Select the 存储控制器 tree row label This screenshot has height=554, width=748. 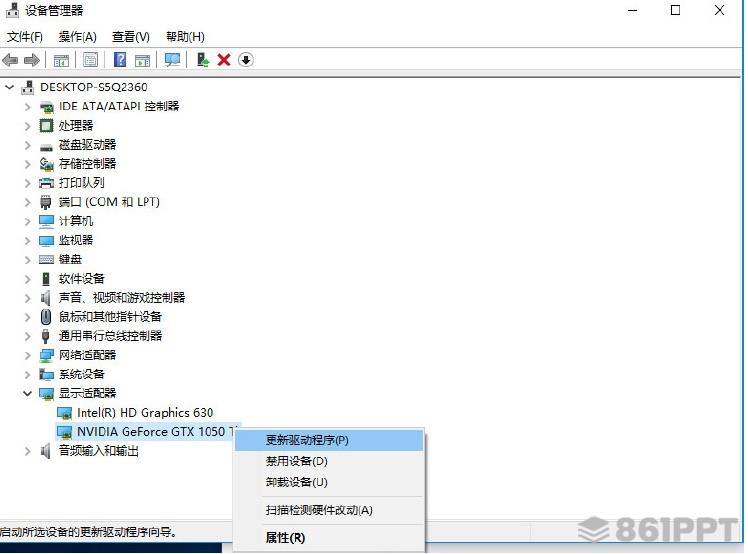87,164
